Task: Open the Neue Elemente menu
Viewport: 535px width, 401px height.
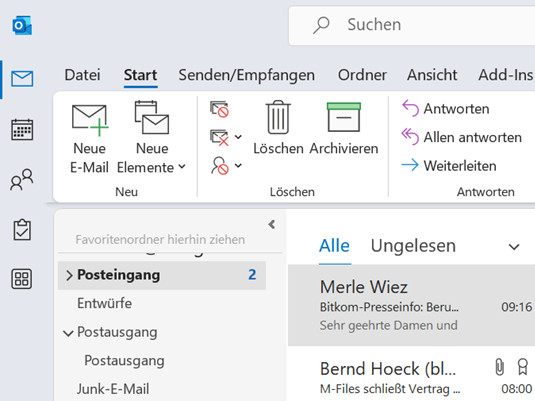Action: click(151, 138)
